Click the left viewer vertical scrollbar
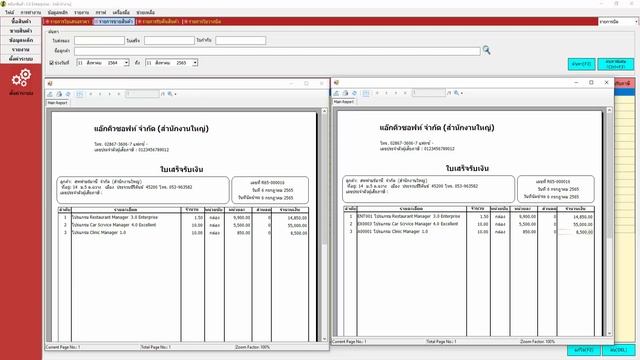Screen dimensions: 640x360 coord(324,224)
